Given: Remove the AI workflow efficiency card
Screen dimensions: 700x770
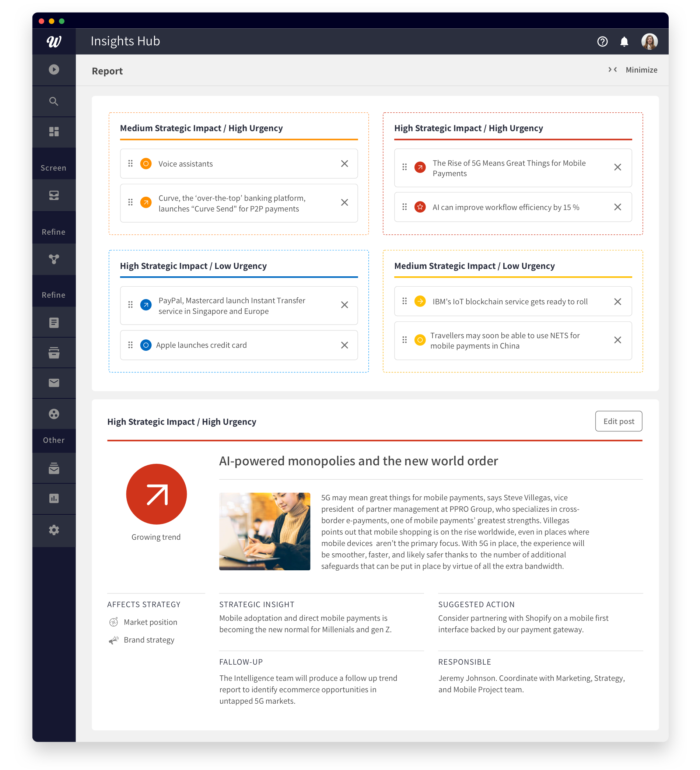Looking at the screenshot, I should (617, 207).
